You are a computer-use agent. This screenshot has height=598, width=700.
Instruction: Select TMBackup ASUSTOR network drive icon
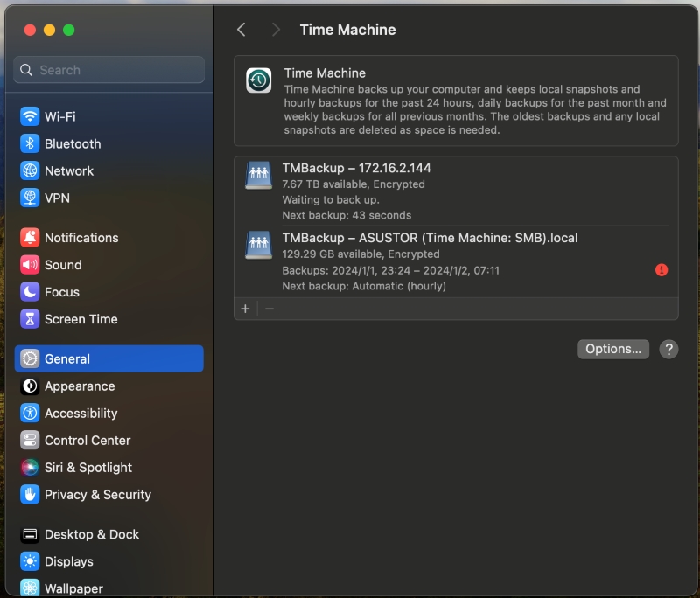coord(258,245)
